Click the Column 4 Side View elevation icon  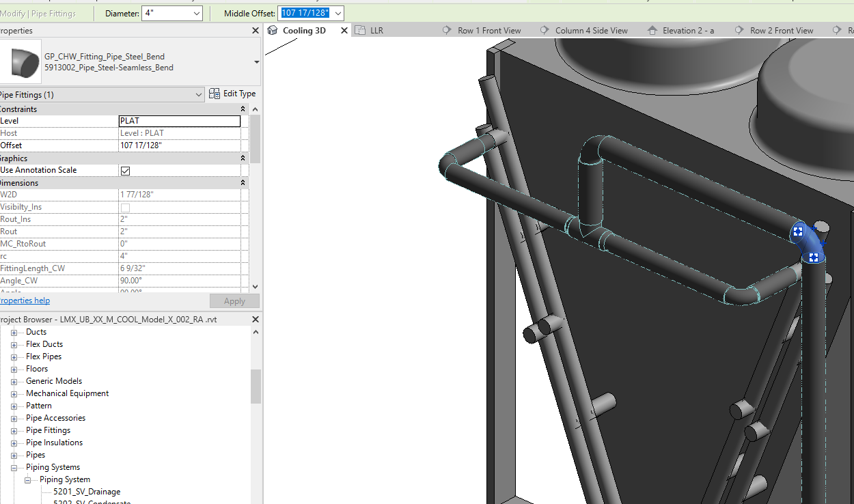click(545, 30)
